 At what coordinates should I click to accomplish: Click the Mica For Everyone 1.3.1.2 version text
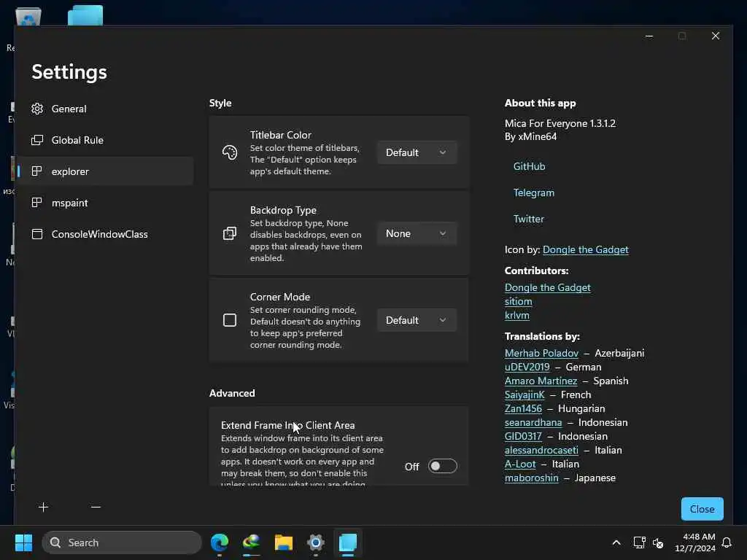560,123
